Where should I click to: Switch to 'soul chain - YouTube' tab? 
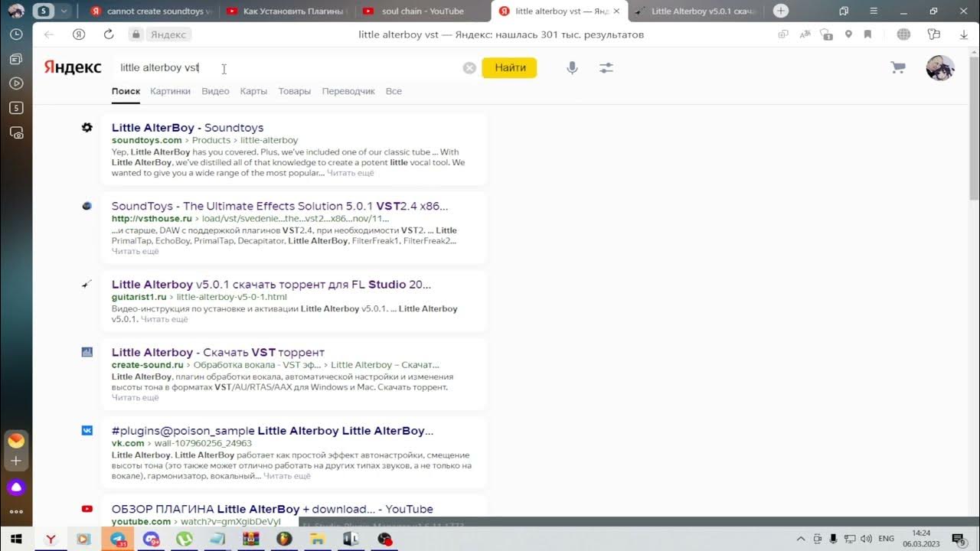[422, 11]
